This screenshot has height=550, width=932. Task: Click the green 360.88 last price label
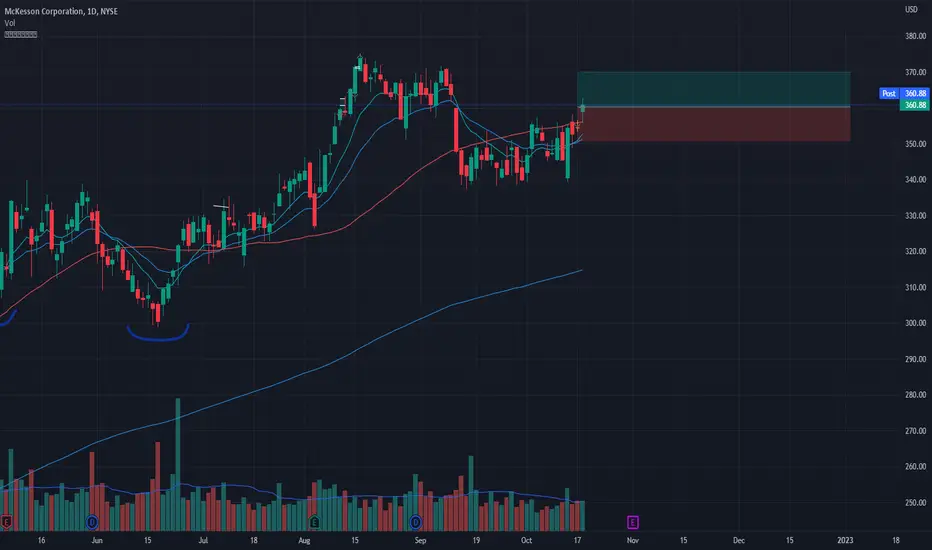click(x=915, y=105)
